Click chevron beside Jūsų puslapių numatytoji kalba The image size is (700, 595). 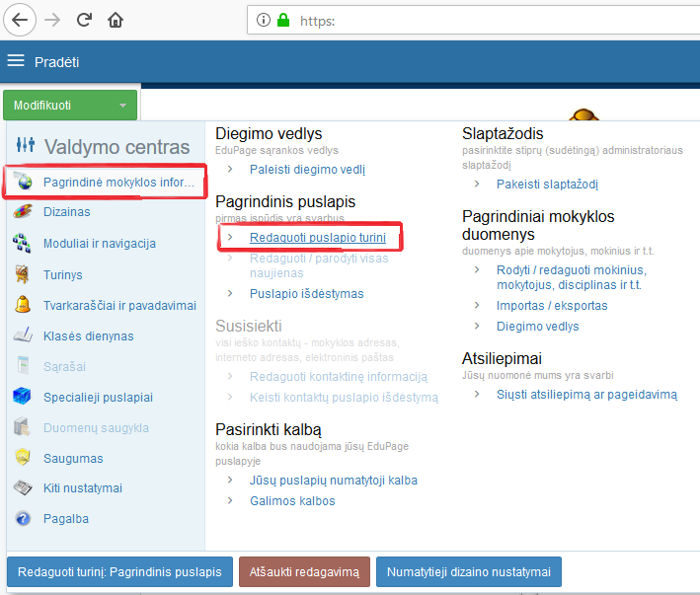point(230,480)
